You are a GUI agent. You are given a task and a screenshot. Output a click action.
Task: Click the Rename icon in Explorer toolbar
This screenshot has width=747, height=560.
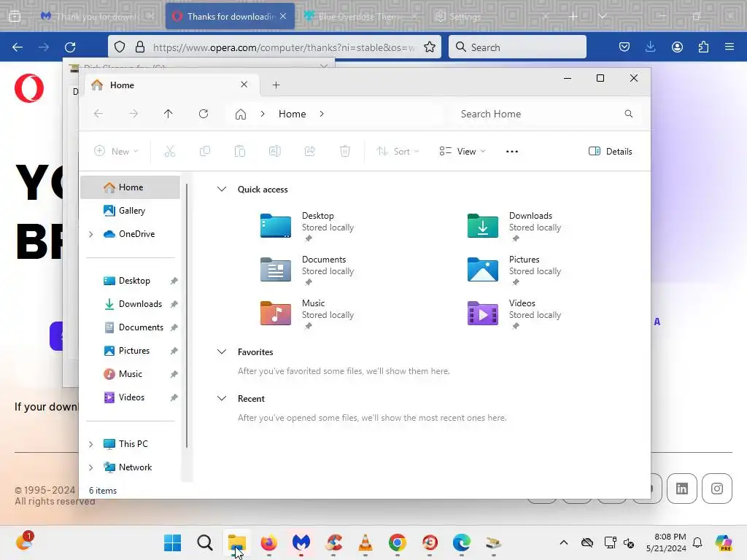coord(275,152)
